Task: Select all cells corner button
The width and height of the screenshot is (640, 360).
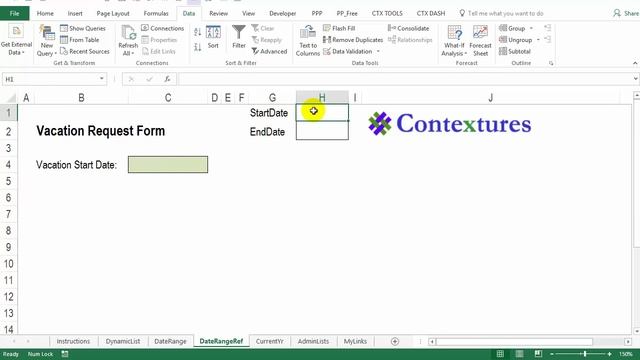Action: (9, 98)
